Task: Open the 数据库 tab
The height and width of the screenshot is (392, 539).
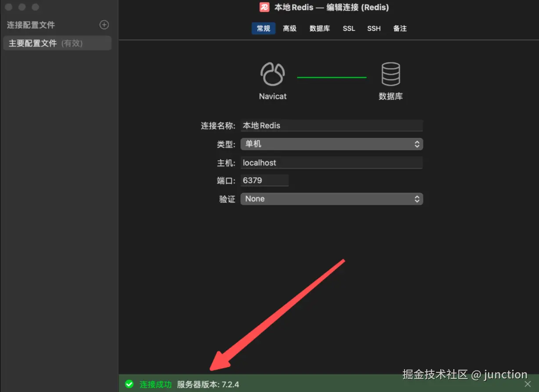Action: pos(319,29)
